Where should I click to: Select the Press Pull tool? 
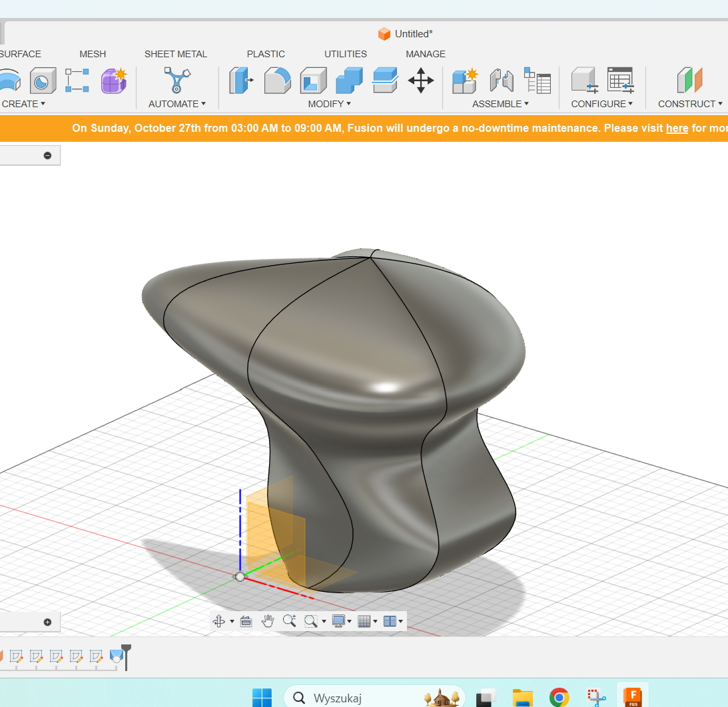click(x=241, y=81)
